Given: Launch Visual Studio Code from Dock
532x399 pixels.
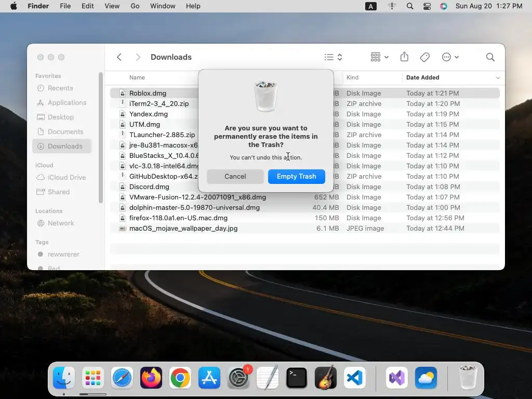Looking at the screenshot, I should [354, 378].
